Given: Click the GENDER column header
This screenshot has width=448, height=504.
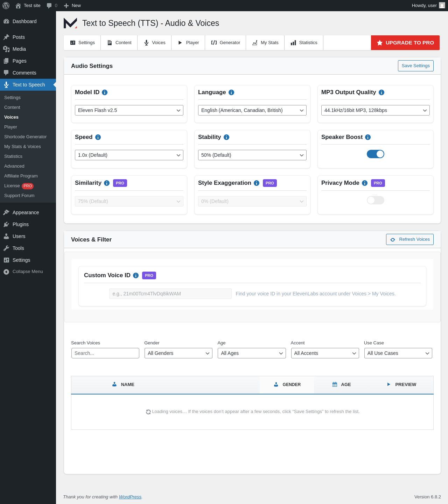Looking at the screenshot, I should pyautogui.click(x=287, y=385).
